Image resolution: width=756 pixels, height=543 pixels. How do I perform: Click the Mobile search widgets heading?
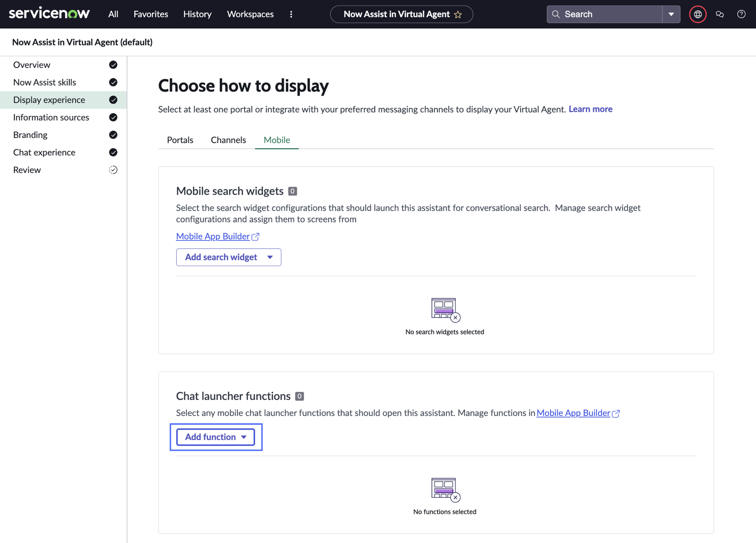[x=230, y=191]
